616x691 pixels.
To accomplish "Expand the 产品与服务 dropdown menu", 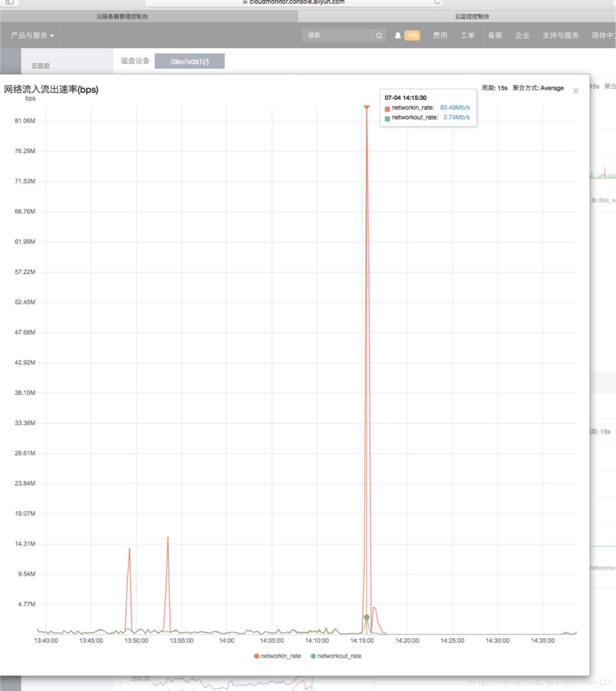I will click(x=32, y=35).
